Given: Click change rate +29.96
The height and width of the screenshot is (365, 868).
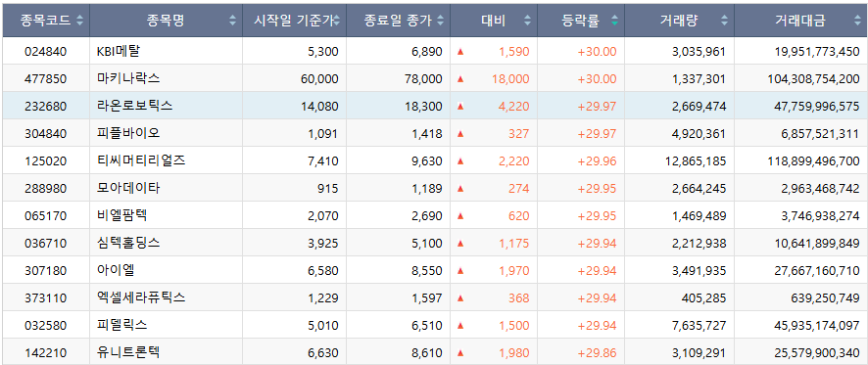Looking at the screenshot, I should pos(597,160).
